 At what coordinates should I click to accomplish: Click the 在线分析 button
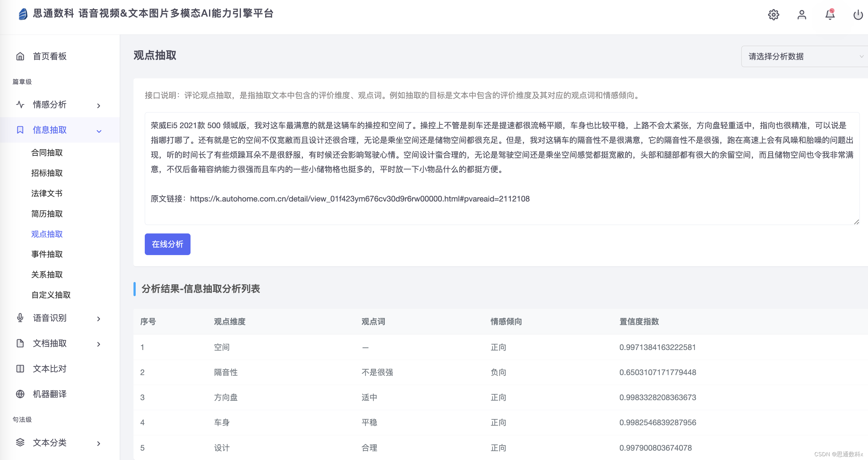point(167,244)
